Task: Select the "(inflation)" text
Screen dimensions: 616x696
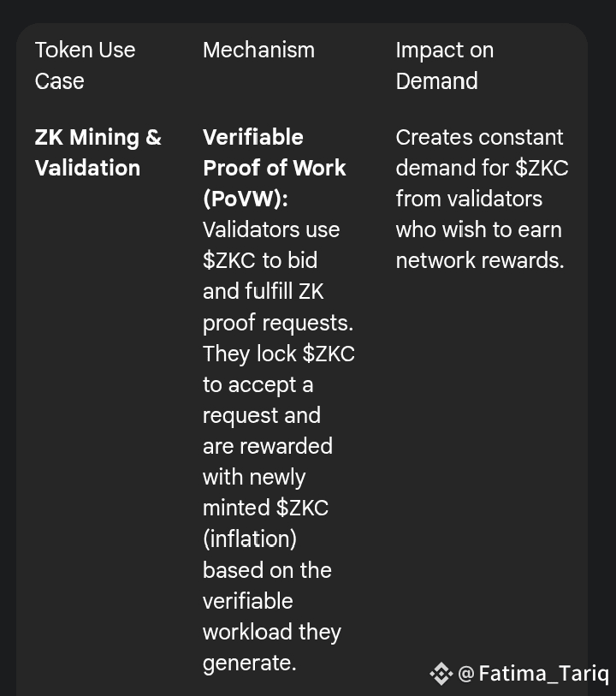Action: coord(250,538)
